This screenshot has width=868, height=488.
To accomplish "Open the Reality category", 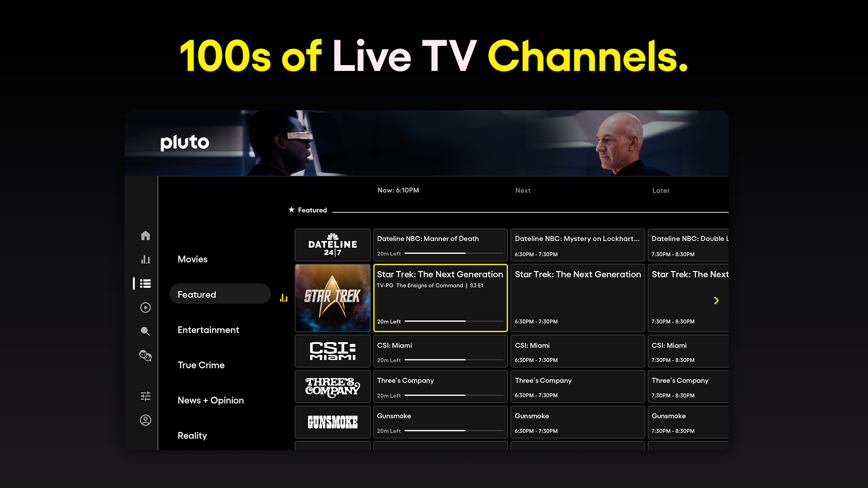I will (192, 436).
